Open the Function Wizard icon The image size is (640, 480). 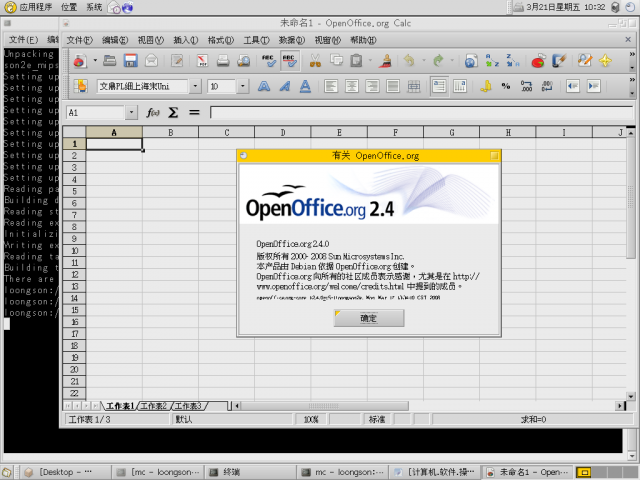(x=153, y=113)
